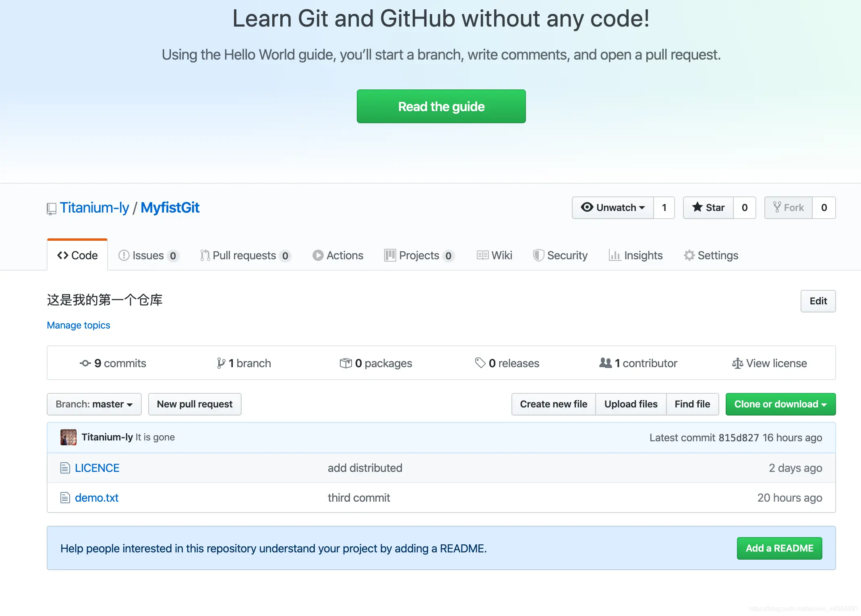861x616 pixels.
Task: Expand the Branch: master selector
Action: tap(94, 404)
